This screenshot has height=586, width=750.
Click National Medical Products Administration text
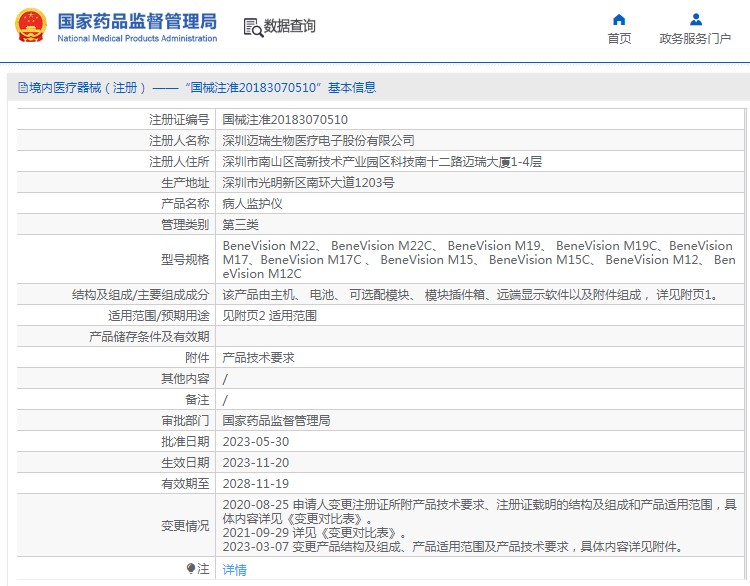[x=137, y=38]
